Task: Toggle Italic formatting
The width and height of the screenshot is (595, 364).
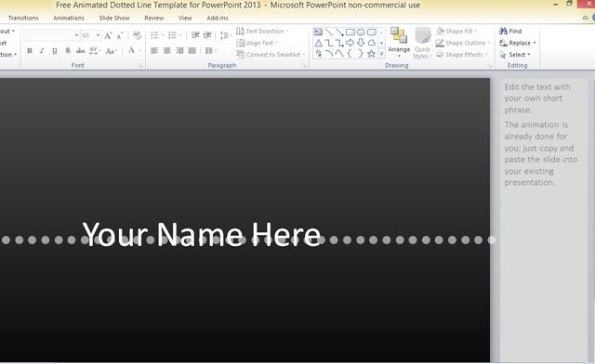Action: (x=42, y=51)
